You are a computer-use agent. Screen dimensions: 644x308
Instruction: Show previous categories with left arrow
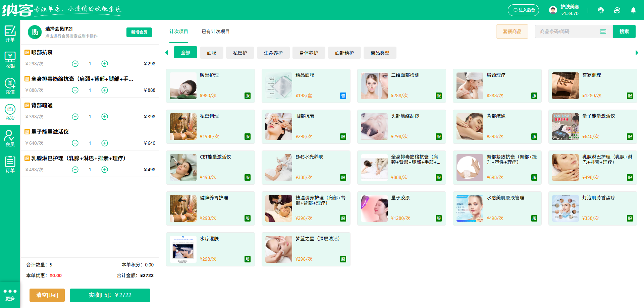pos(166,53)
